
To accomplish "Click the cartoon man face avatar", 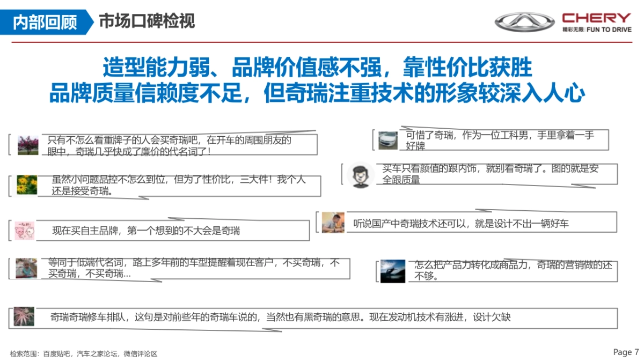I will (360, 174).
